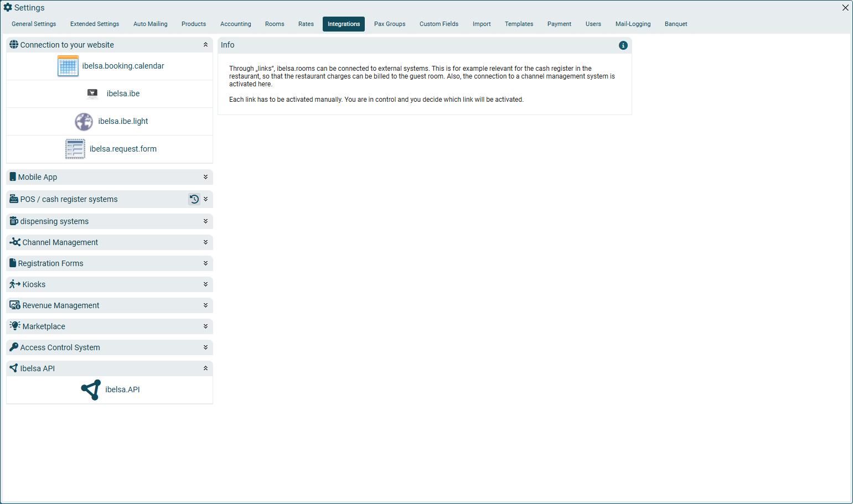Expand the Access Control System chevron
This screenshot has width=853, height=504.
205,347
